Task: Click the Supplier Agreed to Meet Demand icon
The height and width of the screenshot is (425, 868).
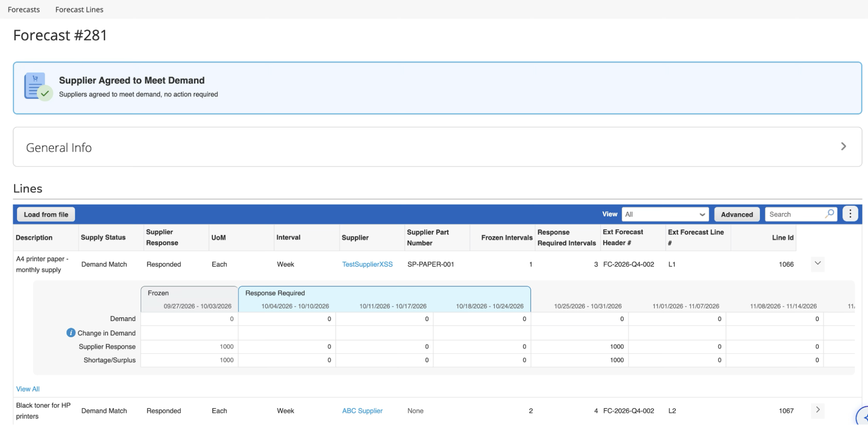Action: pos(38,86)
